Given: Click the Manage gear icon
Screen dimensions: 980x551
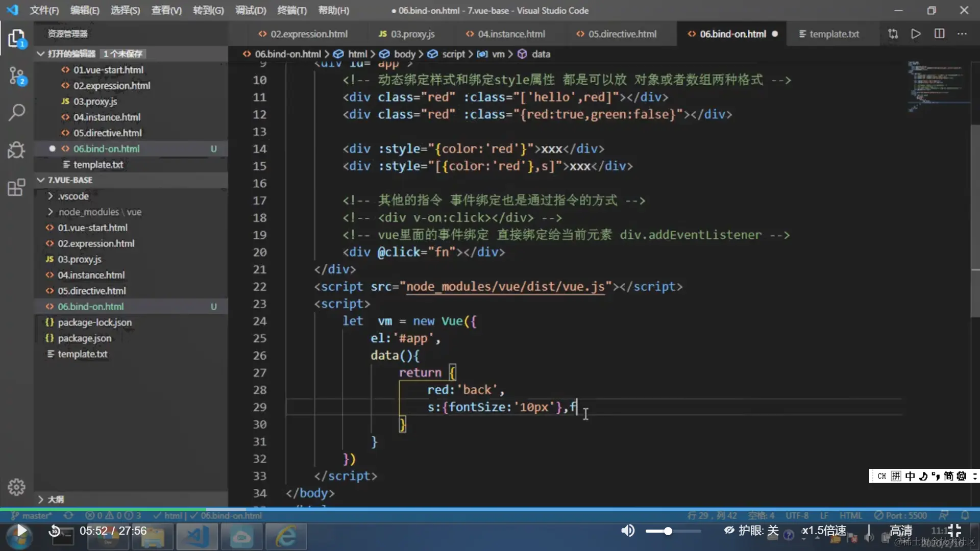Looking at the screenshot, I should coord(16,487).
